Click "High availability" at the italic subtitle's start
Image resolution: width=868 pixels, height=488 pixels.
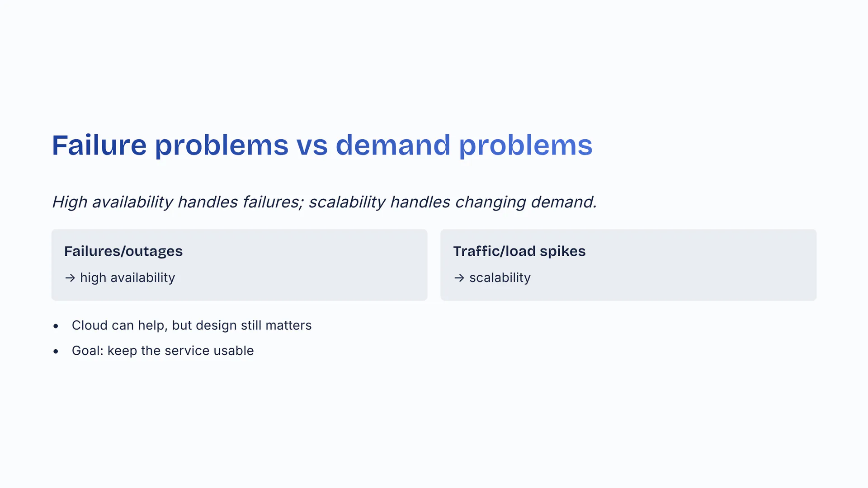[x=113, y=202]
